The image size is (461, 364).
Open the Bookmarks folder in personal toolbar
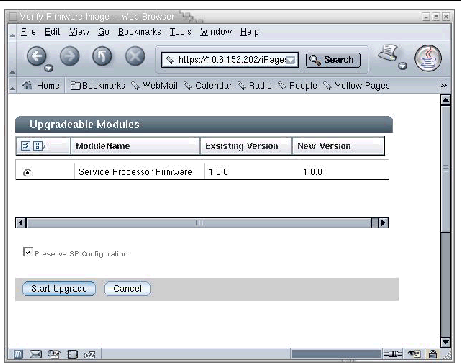(x=98, y=86)
